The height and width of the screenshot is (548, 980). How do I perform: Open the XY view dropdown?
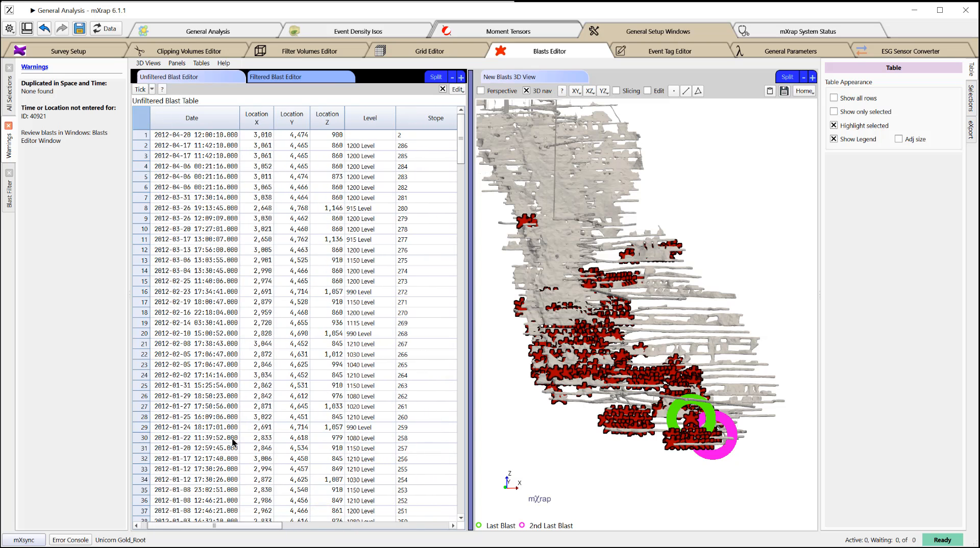[x=576, y=91]
